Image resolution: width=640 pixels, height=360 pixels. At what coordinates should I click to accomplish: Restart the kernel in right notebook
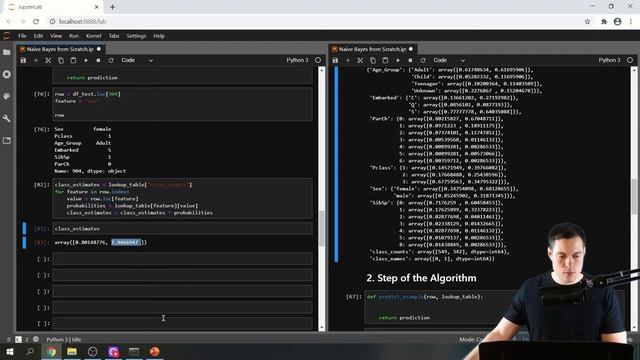coord(423,60)
